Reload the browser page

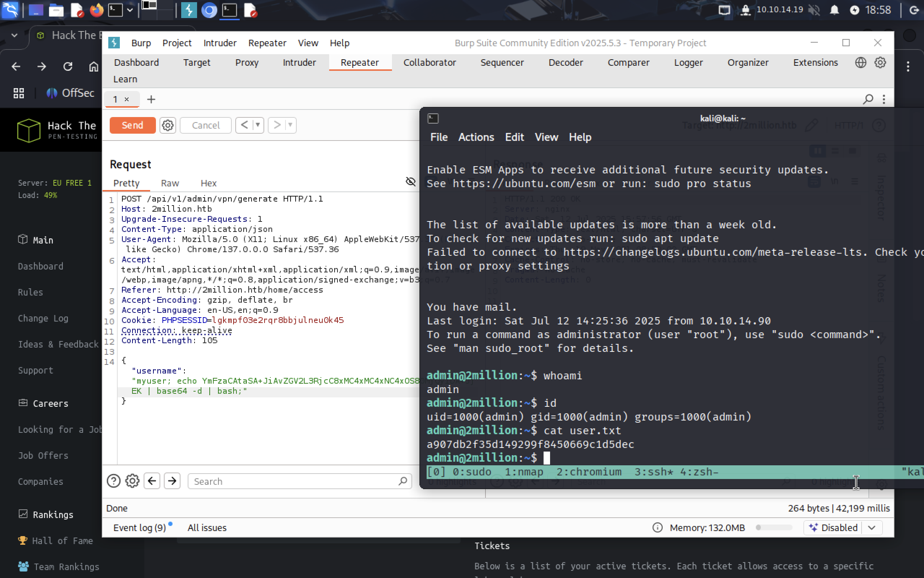[67, 66]
